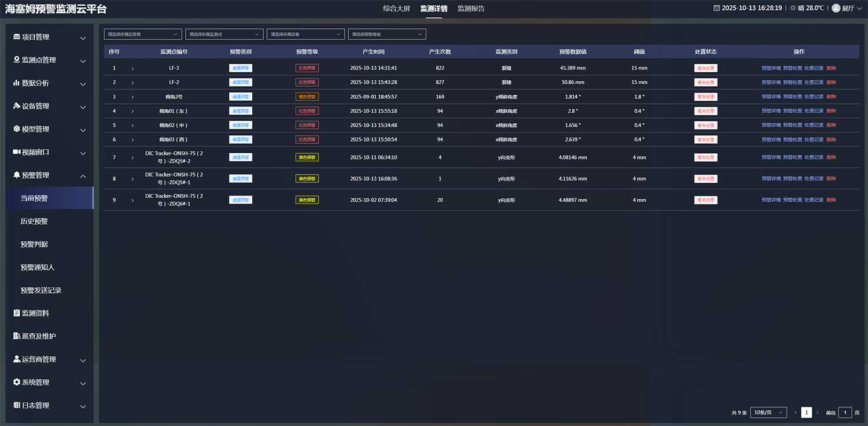Click the video window (视频窗口) camera icon
The width and height of the screenshot is (868, 426).
(x=16, y=152)
